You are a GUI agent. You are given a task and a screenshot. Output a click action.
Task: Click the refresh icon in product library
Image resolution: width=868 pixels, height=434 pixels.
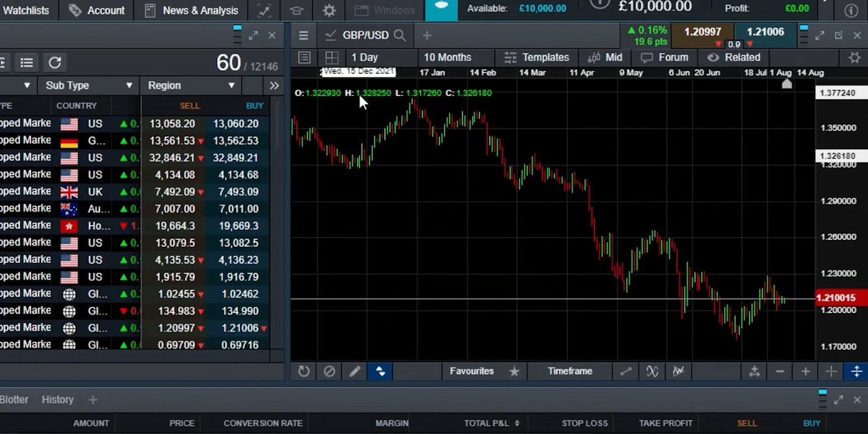(x=55, y=62)
